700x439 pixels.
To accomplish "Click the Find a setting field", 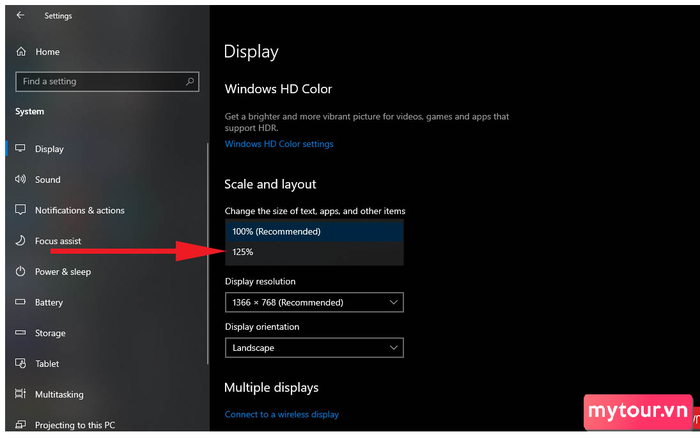I will (107, 82).
